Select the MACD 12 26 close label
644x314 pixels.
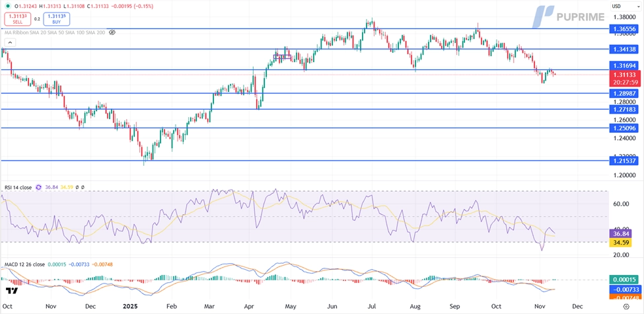(x=25, y=264)
